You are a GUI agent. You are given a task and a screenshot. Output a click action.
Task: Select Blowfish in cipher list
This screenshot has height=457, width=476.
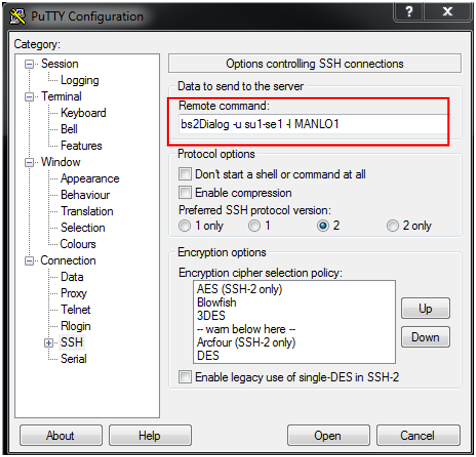(x=217, y=302)
